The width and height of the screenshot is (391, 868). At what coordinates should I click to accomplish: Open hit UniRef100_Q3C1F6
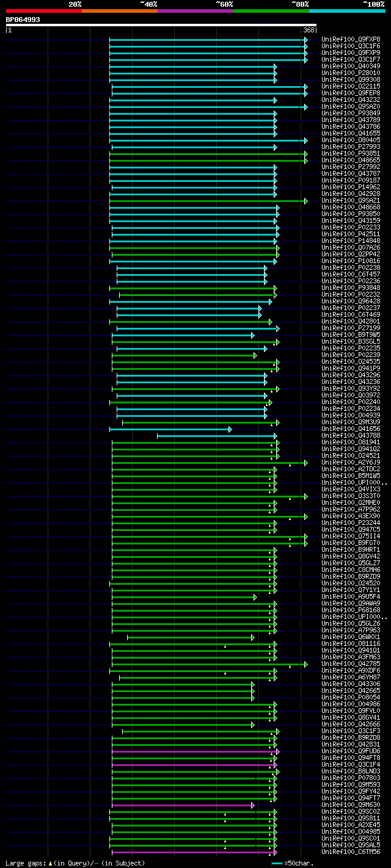pyautogui.click(x=351, y=46)
